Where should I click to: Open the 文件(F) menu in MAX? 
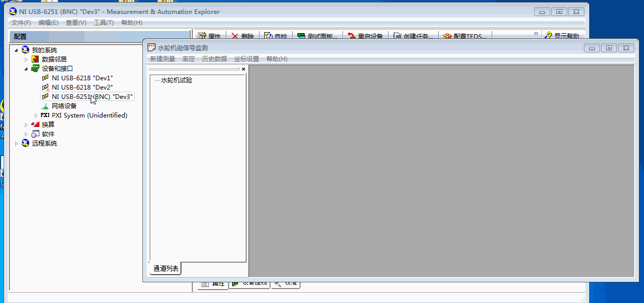click(21, 23)
